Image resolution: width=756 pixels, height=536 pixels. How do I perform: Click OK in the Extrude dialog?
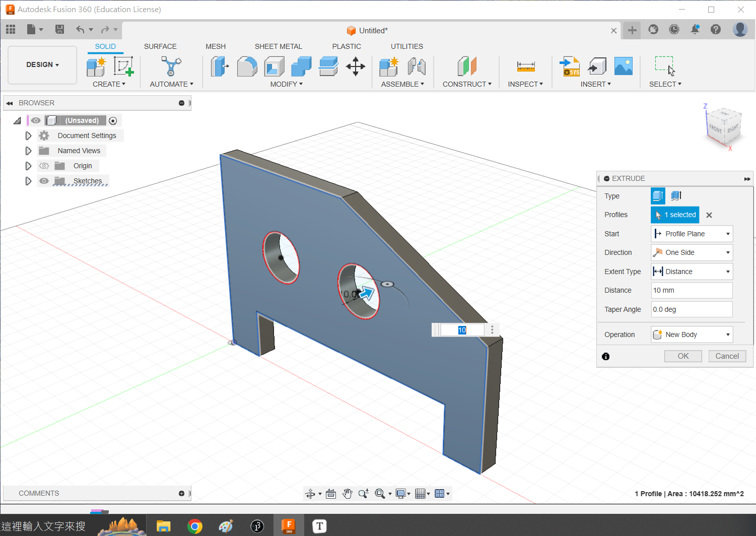coord(683,356)
